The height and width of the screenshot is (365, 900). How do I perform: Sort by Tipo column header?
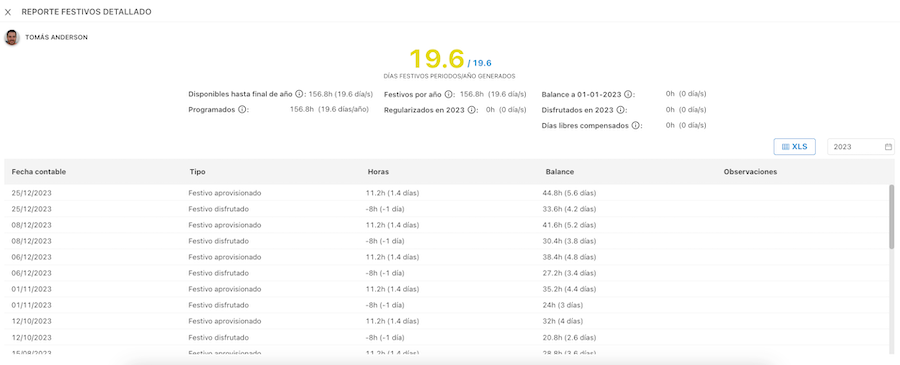tap(197, 172)
